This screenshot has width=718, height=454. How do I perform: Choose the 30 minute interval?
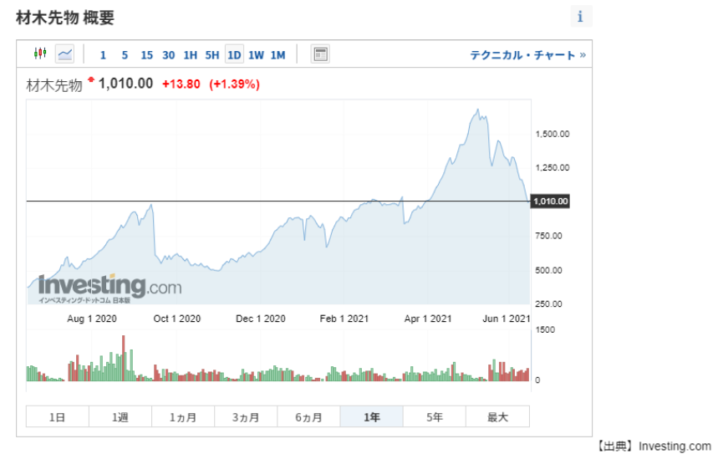click(168, 55)
